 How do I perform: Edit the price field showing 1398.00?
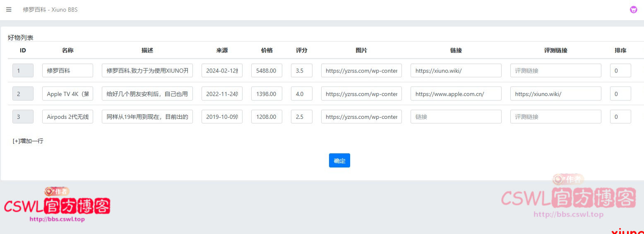click(267, 94)
